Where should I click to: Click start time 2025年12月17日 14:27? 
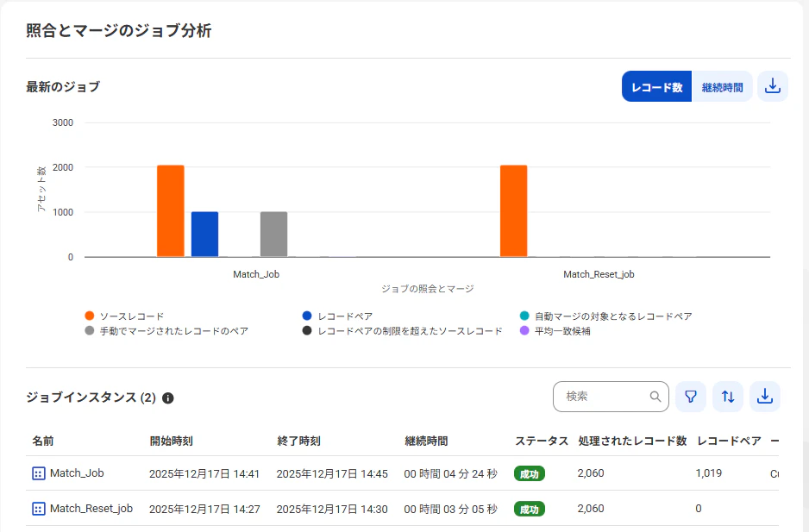[204, 510]
